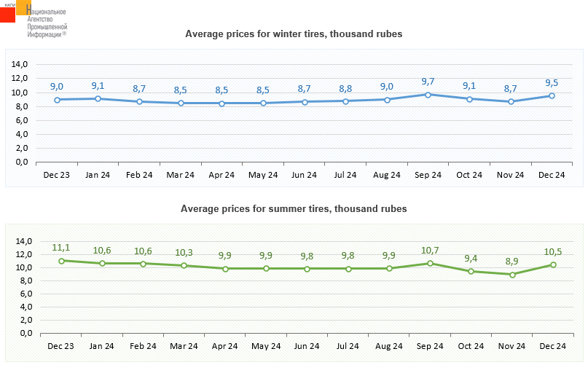Click the Mar 24 summer axis label
The width and height of the screenshot is (588, 365).
point(184,347)
